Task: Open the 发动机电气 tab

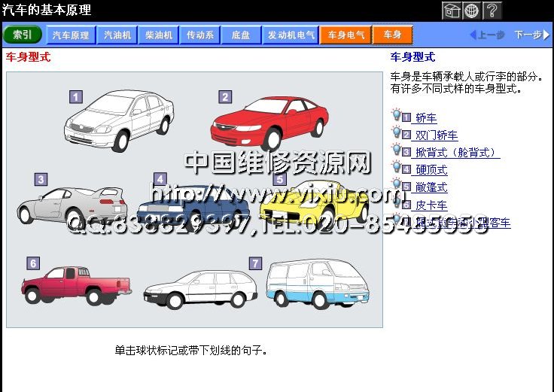Action: [x=291, y=35]
